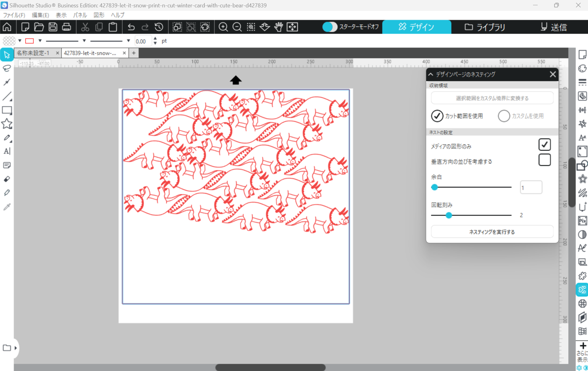Close the nesting panel

[x=553, y=74]
